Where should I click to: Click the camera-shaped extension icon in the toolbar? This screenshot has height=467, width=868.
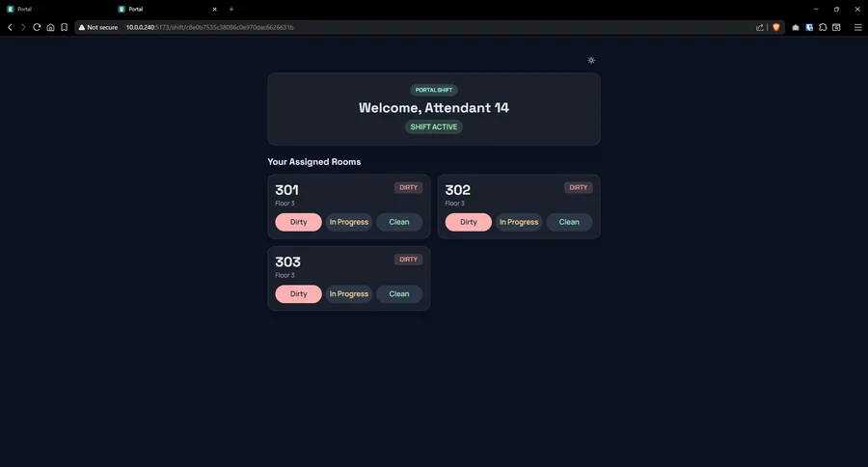[796, 27]
